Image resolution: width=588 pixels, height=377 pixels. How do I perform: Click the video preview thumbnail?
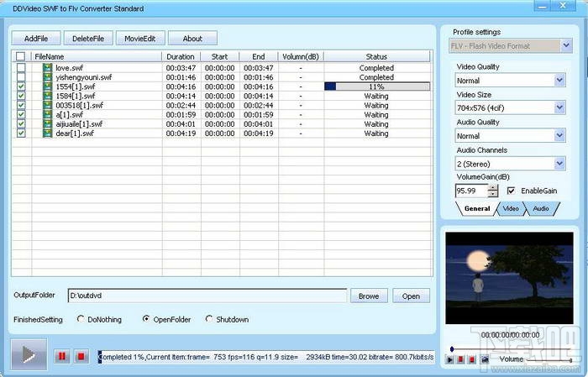[x=509, y=278]
